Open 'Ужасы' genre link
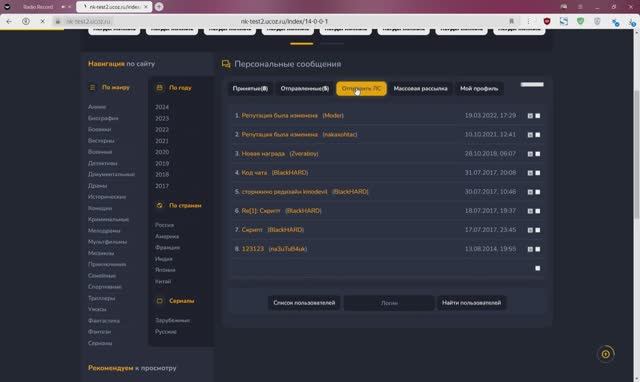The image size is (640, 382). pyautogui.click(x=97, y=309)
